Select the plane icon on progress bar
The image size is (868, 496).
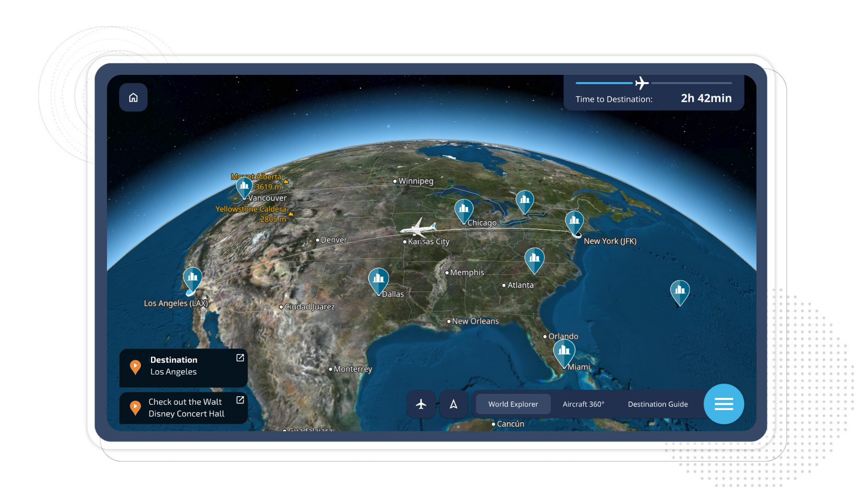click(x=642, y=83)
